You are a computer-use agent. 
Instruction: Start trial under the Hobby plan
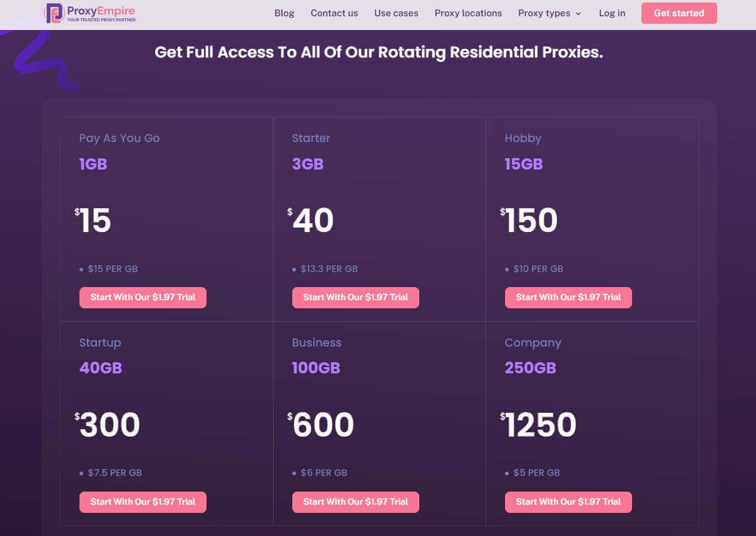coord(568,297)
